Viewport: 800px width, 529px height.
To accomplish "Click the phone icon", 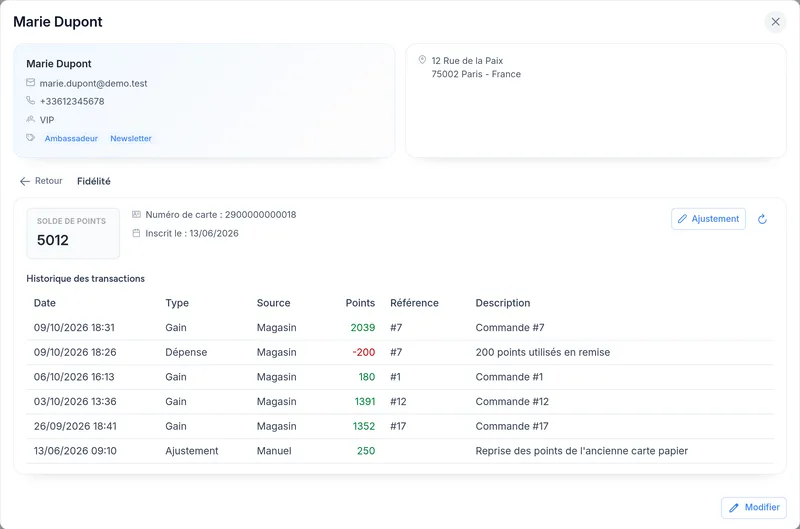I will (x=31, y=100).
